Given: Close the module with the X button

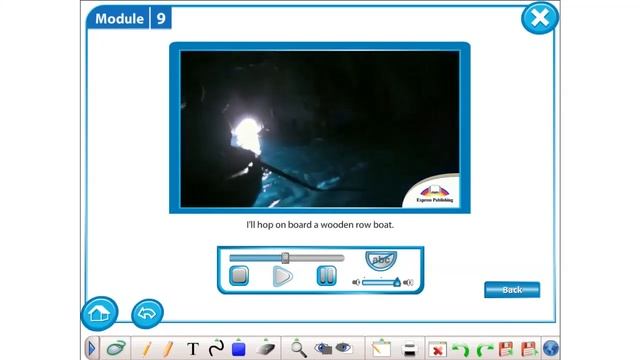Looking at the screenshot, I should [540, 18].
